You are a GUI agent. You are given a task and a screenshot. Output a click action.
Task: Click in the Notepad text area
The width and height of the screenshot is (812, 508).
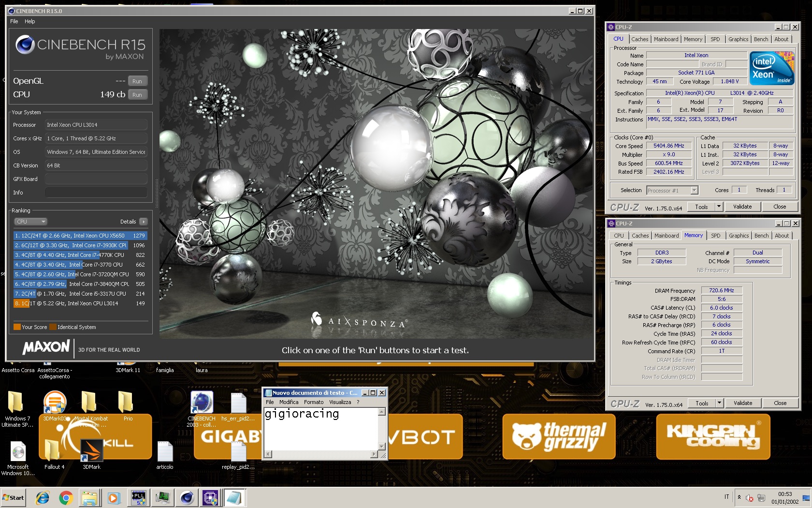point(321,429)
